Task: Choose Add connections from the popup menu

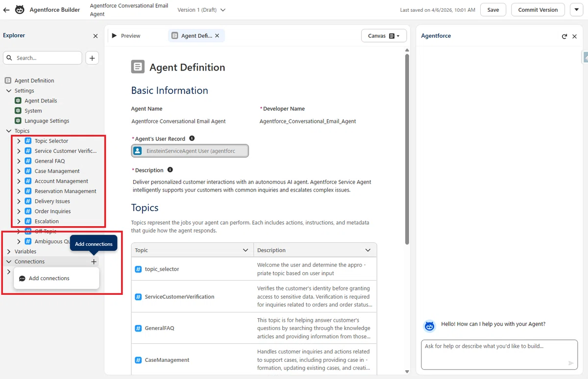Action: (x=56, y=278)
